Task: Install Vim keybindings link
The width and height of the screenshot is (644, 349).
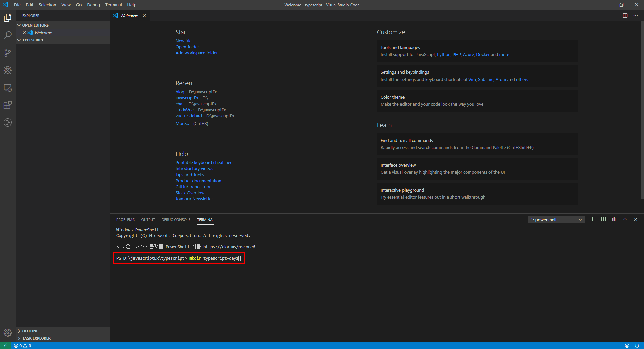Action: pyautogui.click(x=472, y=79)
